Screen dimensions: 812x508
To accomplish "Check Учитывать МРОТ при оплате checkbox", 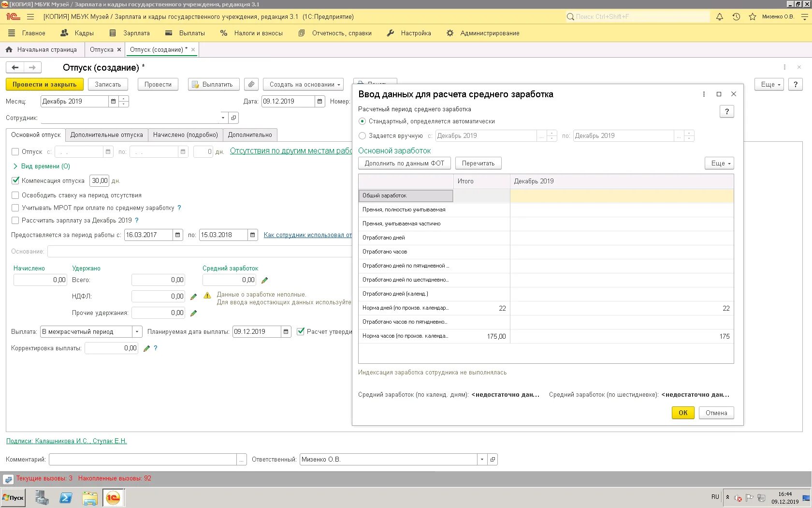I will (x=15, y=208).
